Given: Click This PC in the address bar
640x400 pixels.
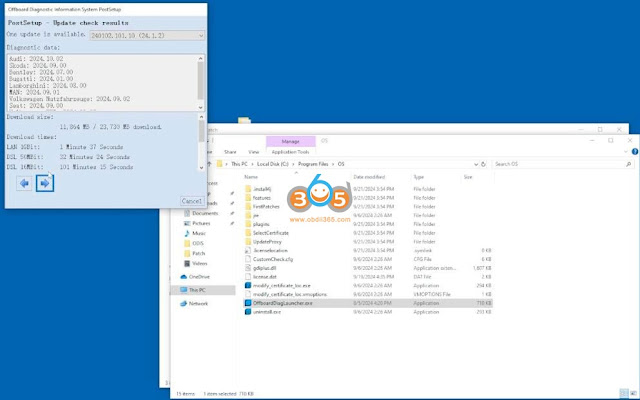Looking at the screenshot, I should [x=239, y=164].
